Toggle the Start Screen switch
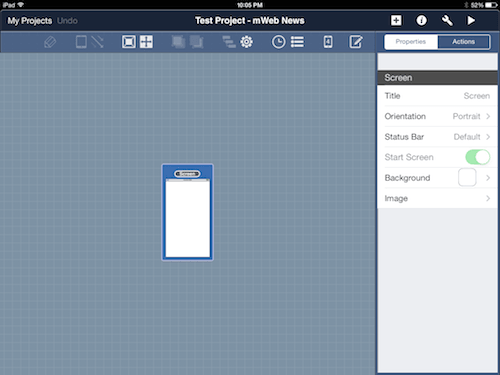The image size is (500, 375). pyautogui.click(x=477, y=157)
